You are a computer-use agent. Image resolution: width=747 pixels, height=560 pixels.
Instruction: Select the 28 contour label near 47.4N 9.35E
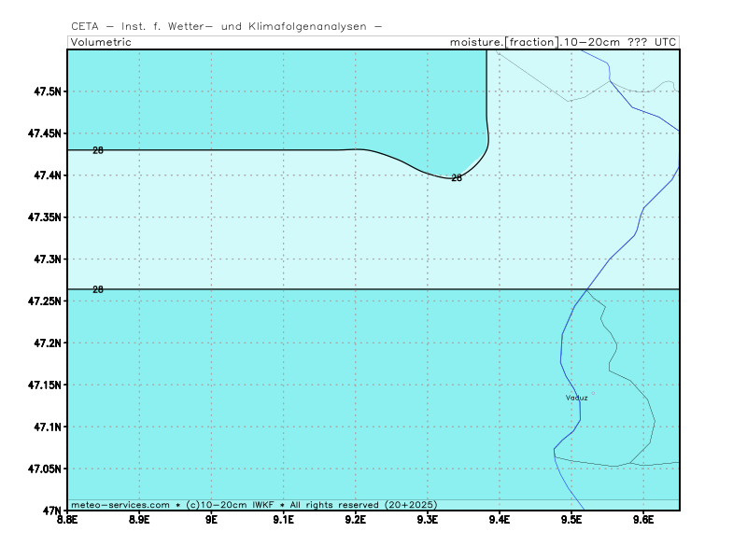457,177
